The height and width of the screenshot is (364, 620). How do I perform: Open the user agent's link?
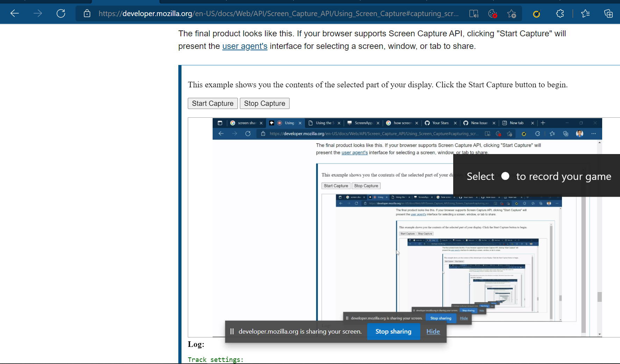pos(245,46)
